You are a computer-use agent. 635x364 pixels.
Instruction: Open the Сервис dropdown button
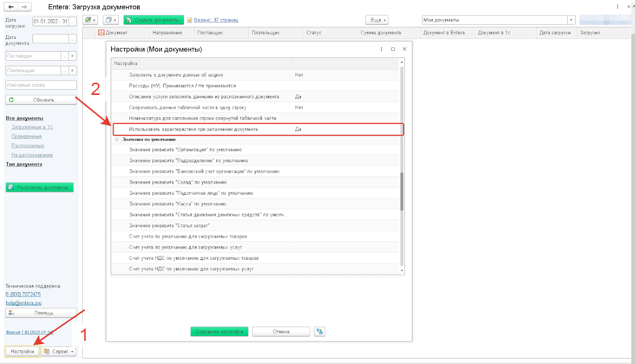click(59, 351)
